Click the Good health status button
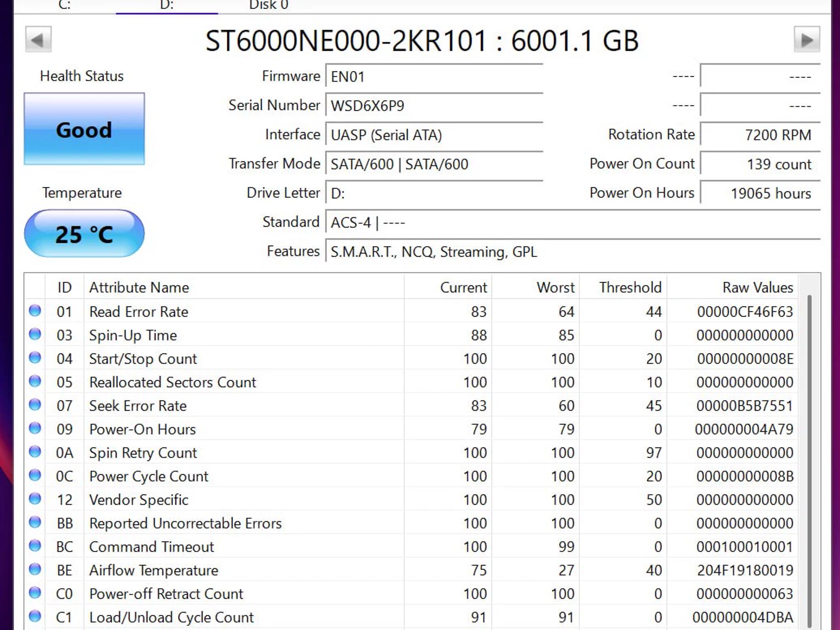Screen dimensions: 840x630 (x=84, y=129)
